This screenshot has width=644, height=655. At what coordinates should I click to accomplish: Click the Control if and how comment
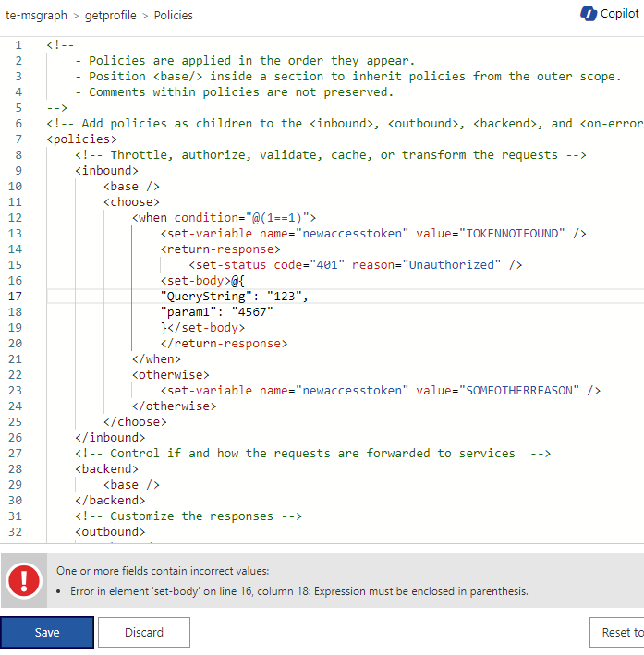(312, 454)
